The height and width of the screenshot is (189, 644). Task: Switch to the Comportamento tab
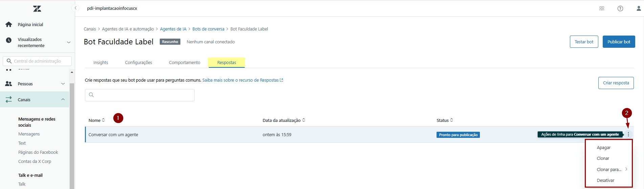184,63
